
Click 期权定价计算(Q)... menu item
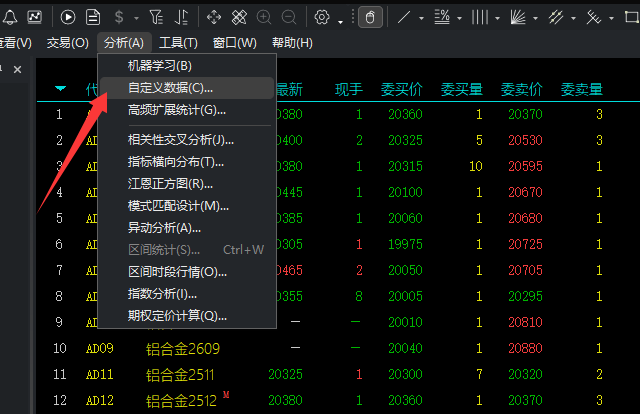177,316
